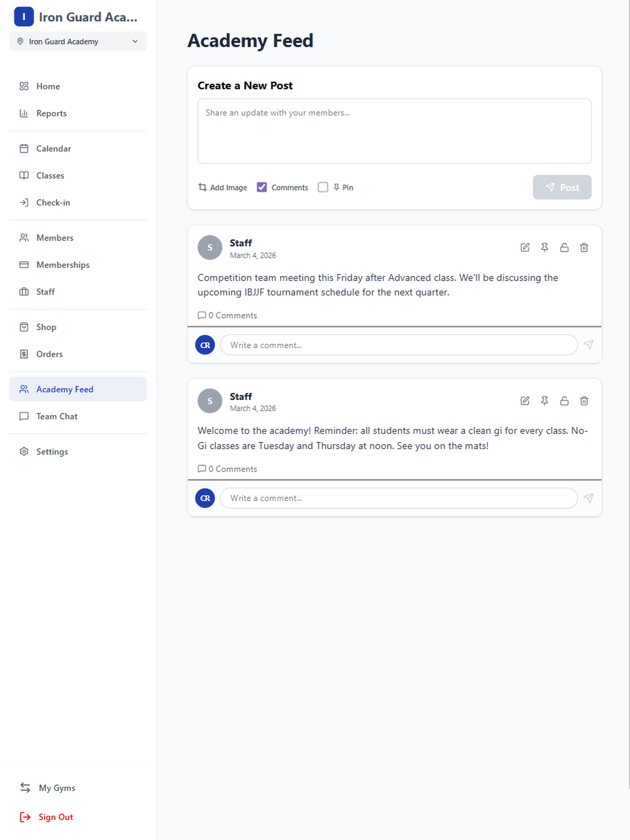Open Memberships in the sidebar
This screenshot has width=630, height=840.
[x=78, y=265]
